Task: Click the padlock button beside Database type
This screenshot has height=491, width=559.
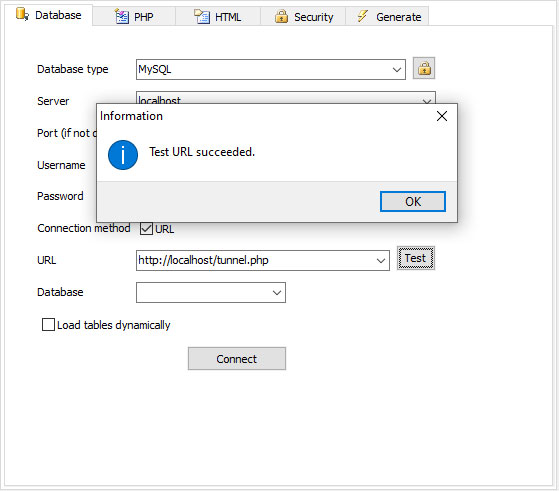Action: [x=424, y=68]
